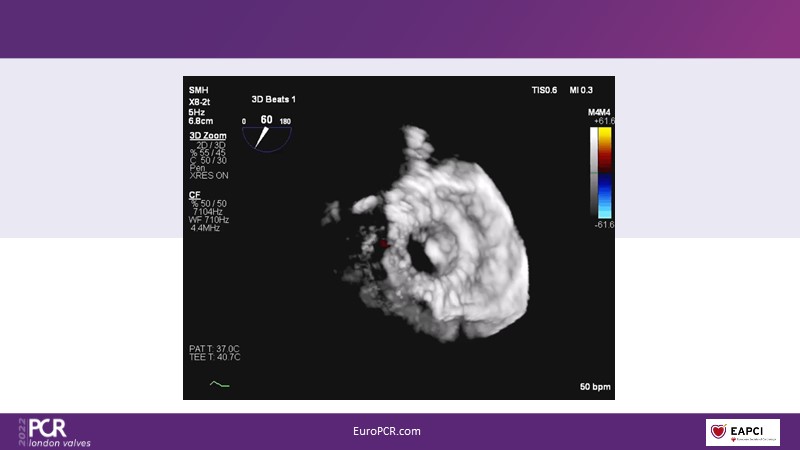Select the CF color flow label
This screenshot has height=450, width=800.
coord(194,194)
